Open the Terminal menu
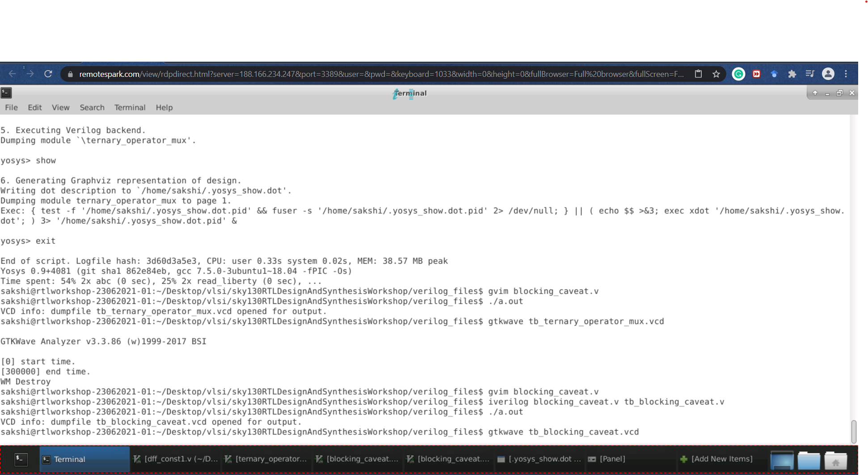 pos(130,107)
